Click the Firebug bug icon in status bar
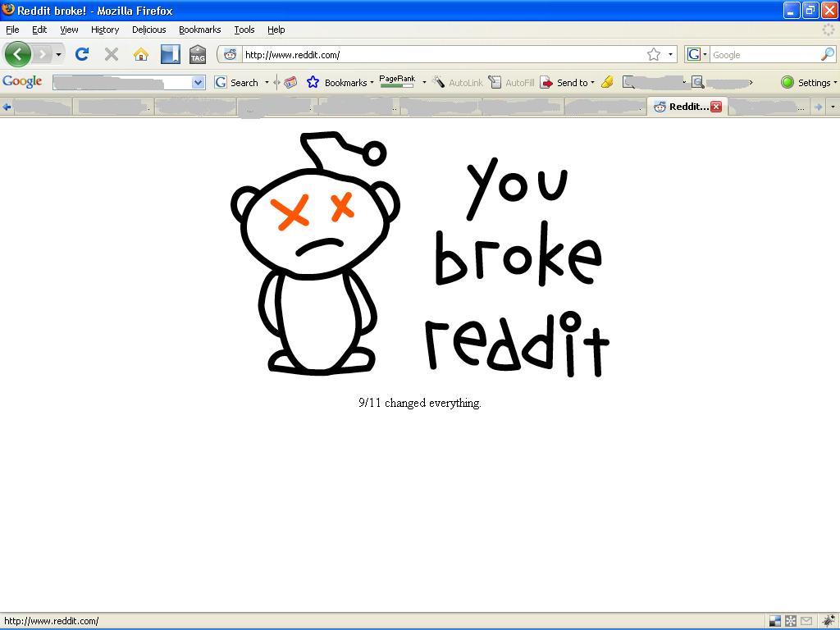 tap(829, 621)
